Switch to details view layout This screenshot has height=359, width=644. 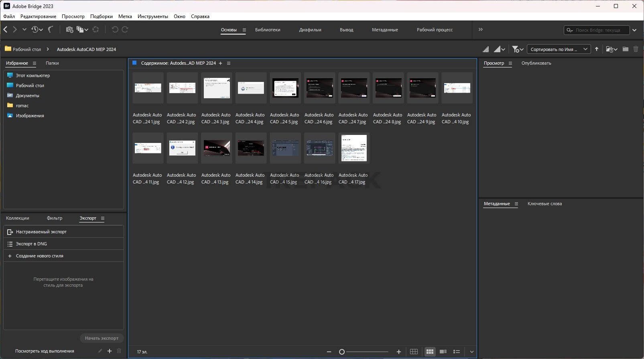pyautogui.click(x=443, y=352)
